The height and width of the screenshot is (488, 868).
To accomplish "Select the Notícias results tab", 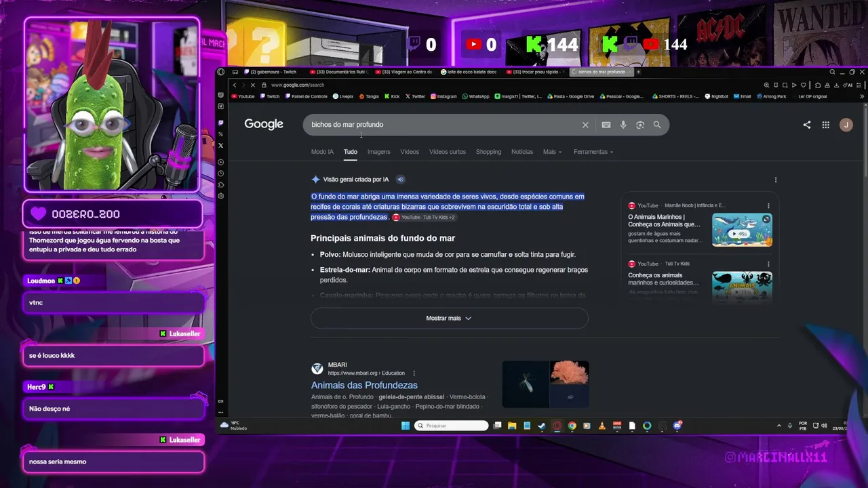I will click(x=522, y=152).
